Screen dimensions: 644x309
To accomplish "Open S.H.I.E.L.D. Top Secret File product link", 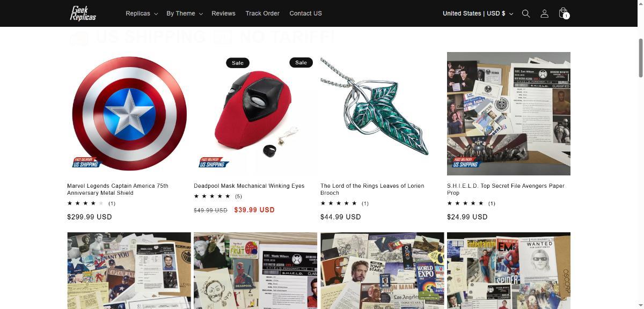I will [506, 189].
